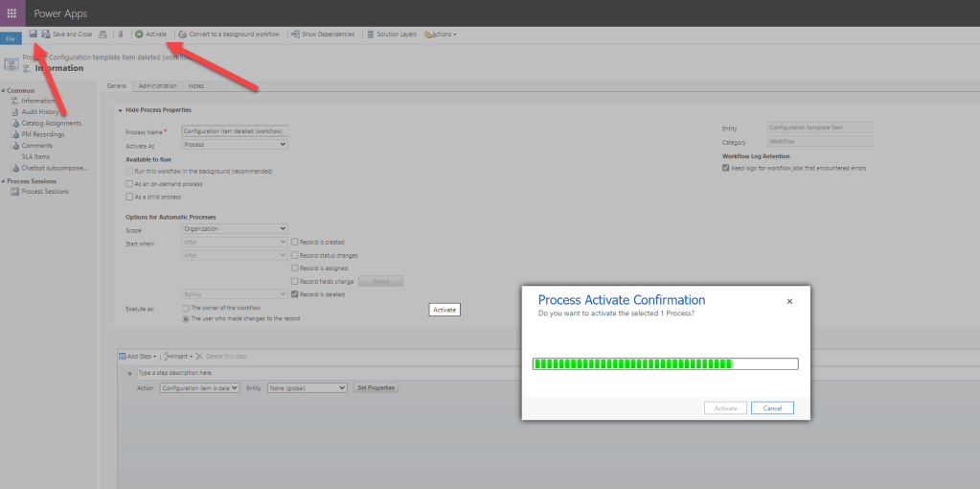980x489 pixels.
Task: Click the Process Name input field
Action: point(235,130)
